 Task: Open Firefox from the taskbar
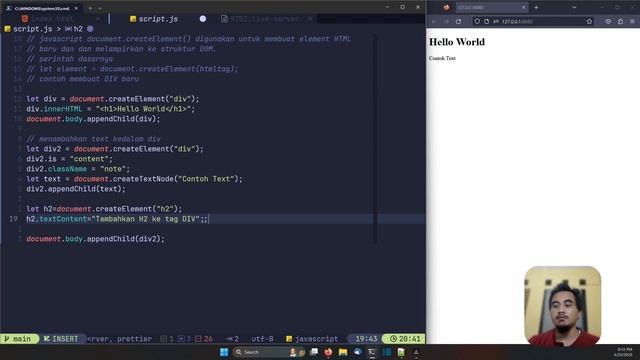(328, 352)
